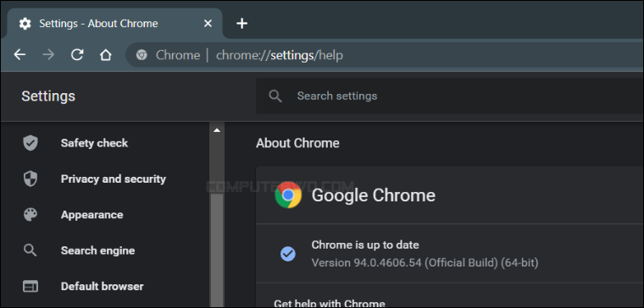This screenshot has height=308, width=644.
Task: Click the browser Back arrow
Action: pos(19,54)
